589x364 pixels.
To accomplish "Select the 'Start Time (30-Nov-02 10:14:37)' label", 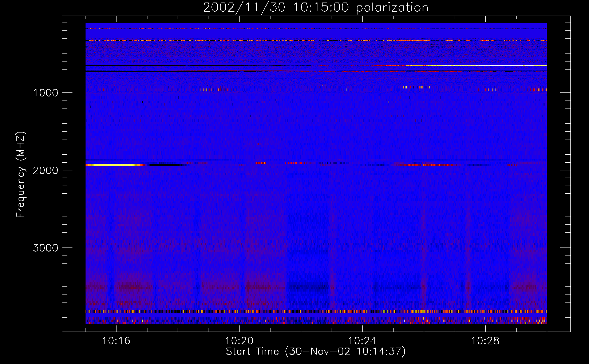I will (316, 352).
